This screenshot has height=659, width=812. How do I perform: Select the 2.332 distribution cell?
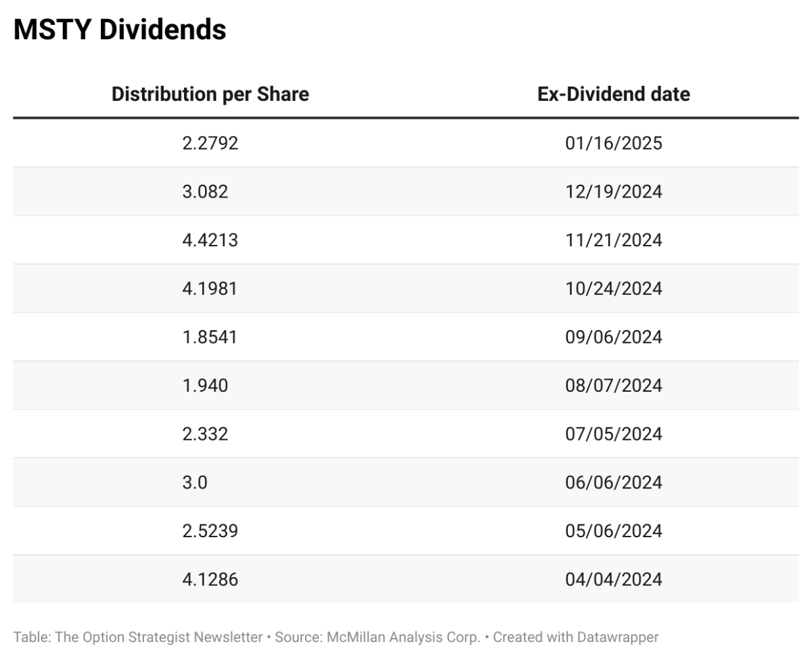point(205,434)
